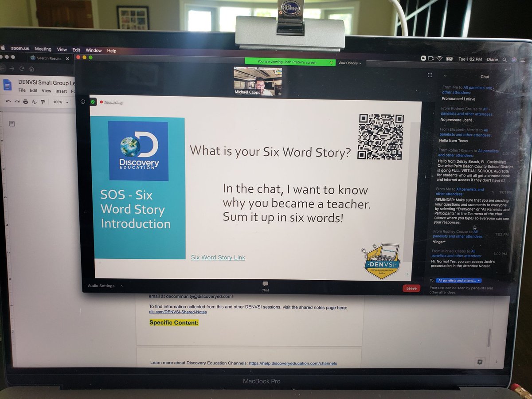Viewport: 532px width, 399px height.
Task: Open the meeting information icon
Action: [83, 102]
